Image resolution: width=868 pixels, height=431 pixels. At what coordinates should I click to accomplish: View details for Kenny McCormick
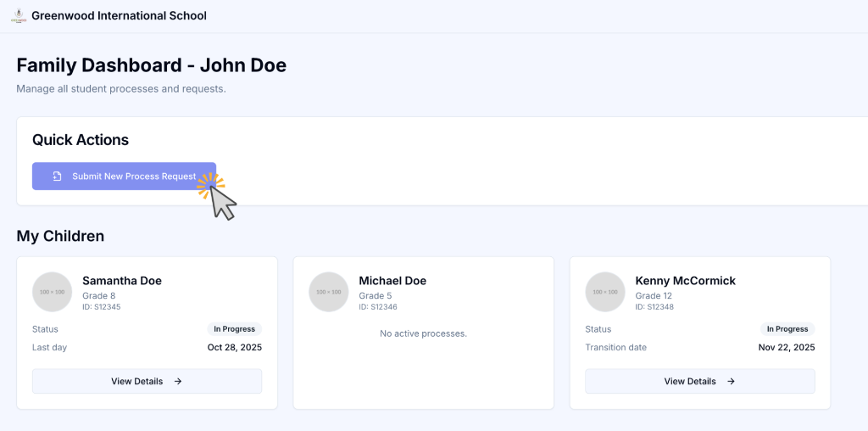(x=699, y=382)
